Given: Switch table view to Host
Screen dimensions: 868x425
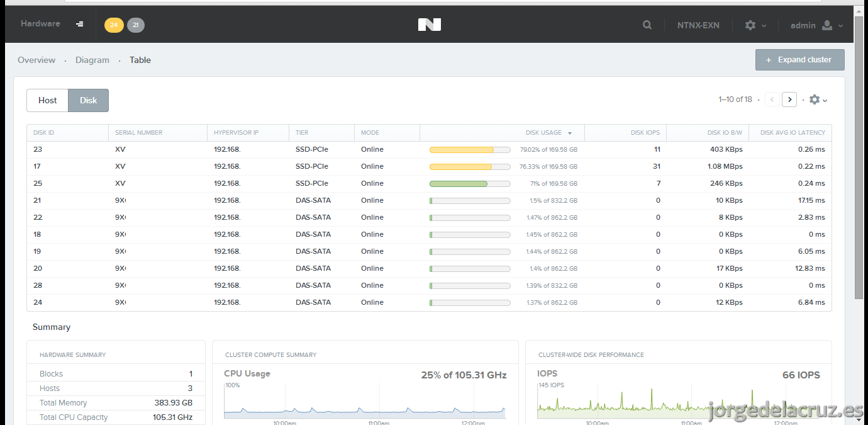Looking at the screenshot, I should pyautogui.click(x=47, y=100).
